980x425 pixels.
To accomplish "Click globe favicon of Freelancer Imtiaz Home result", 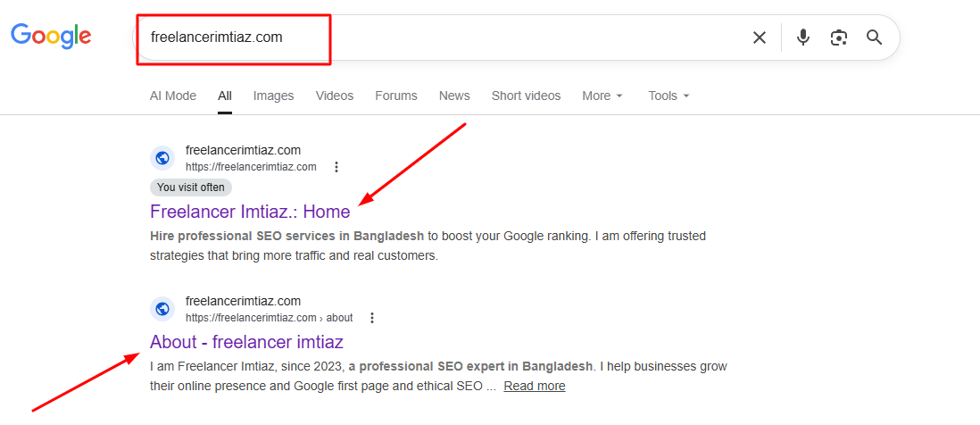I will [162, 157].
